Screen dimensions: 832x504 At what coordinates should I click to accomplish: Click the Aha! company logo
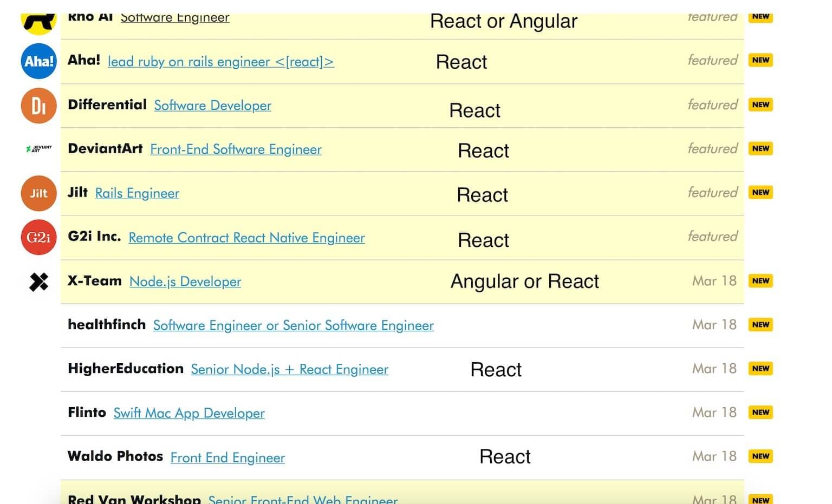pyautogui.click(x=38, y=61)
